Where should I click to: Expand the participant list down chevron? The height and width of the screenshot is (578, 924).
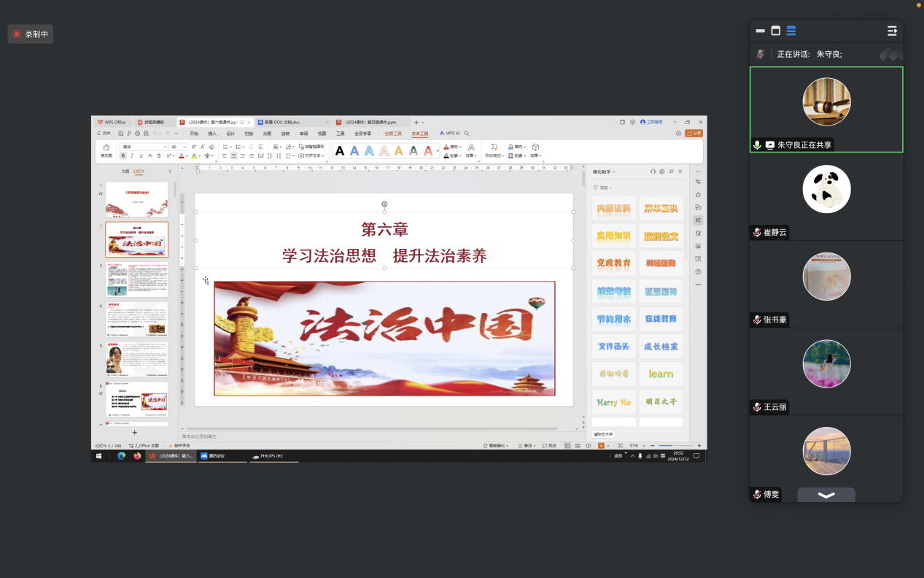[x=826, y=495]
